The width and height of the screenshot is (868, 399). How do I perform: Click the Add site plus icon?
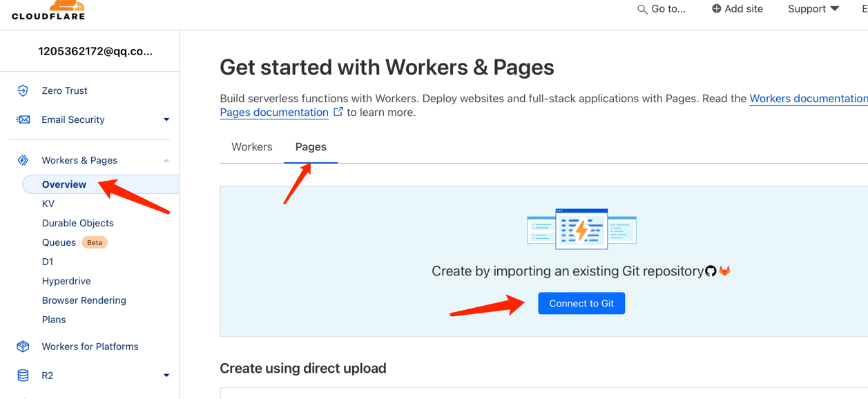tap(716, 9)
